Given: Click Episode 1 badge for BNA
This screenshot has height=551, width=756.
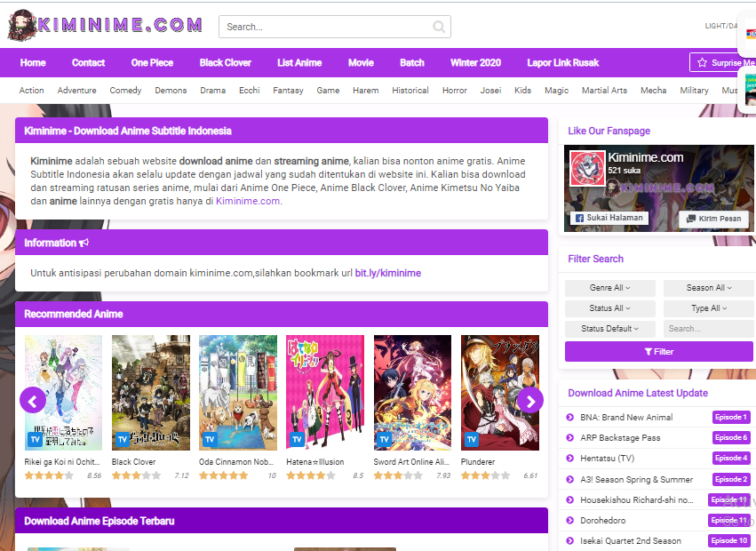Looking at the screenshot, I should pyautogui.click(x=731, y=418).
